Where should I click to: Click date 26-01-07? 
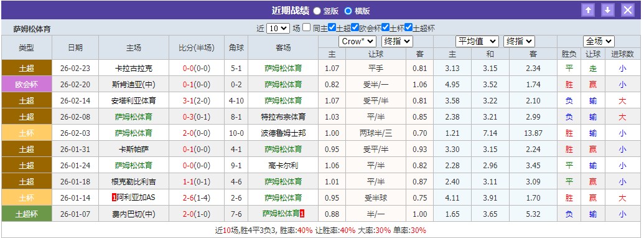75,214
